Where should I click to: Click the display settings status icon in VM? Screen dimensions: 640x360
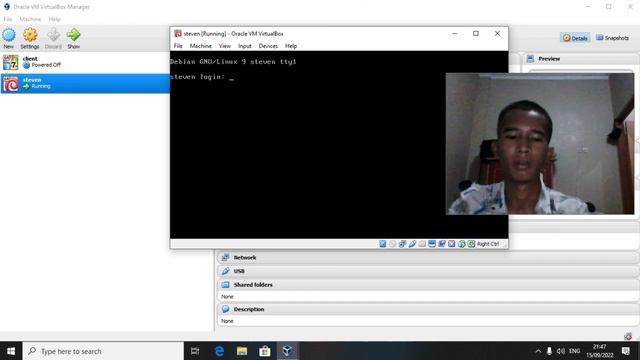432,244
